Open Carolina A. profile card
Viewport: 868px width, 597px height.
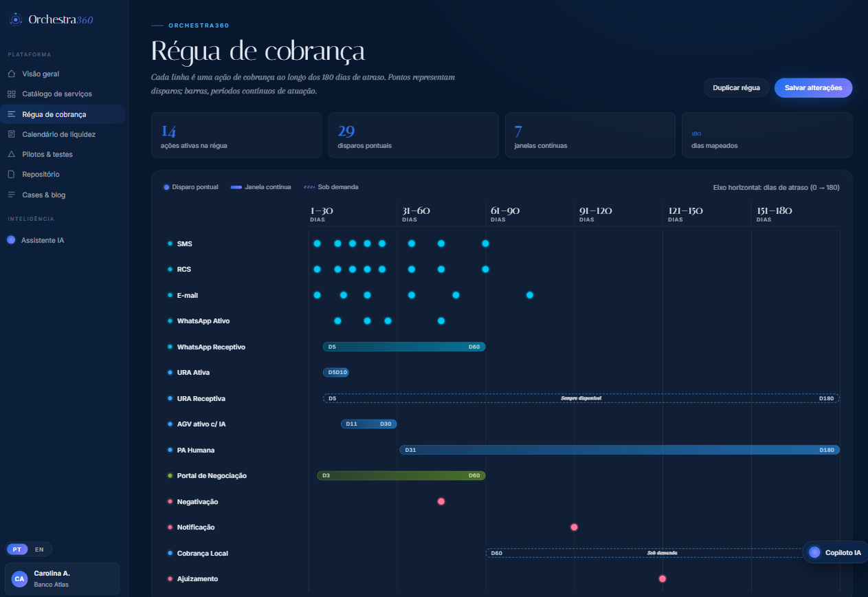pos(63,578)
